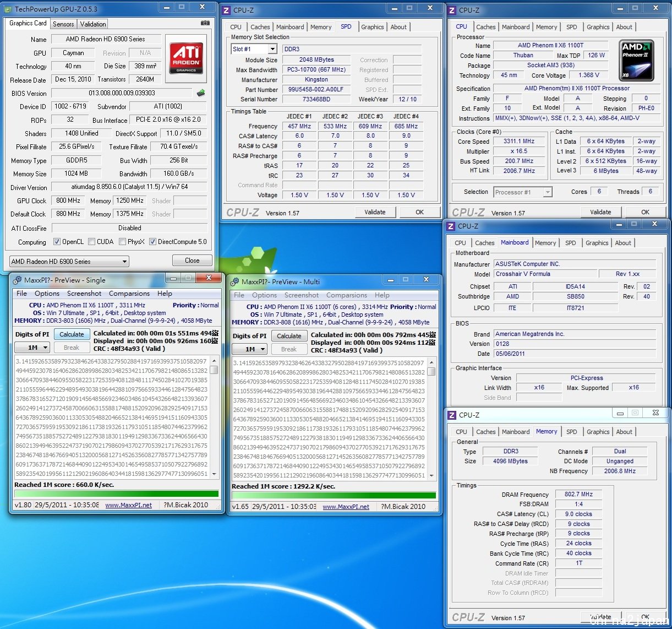Viewport: 672px width, 629px height.
Task: Open the Options menu in MaxxPI Multi
Action: [265, 295]
